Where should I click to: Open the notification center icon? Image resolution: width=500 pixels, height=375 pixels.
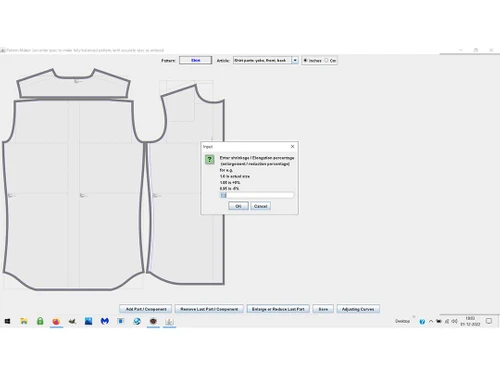point(489,321)
